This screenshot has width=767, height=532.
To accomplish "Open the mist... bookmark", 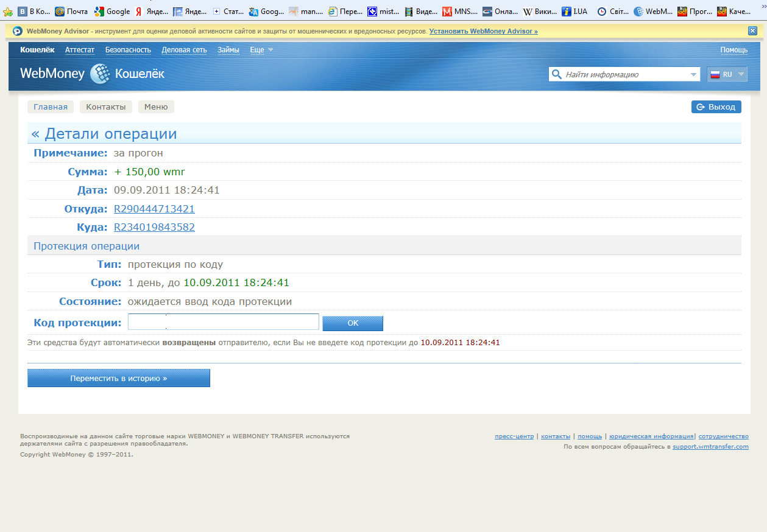I will coord(383,12).
